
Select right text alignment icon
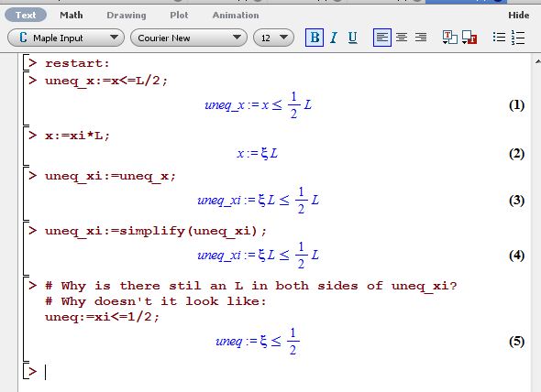click(x=421, y=38)
